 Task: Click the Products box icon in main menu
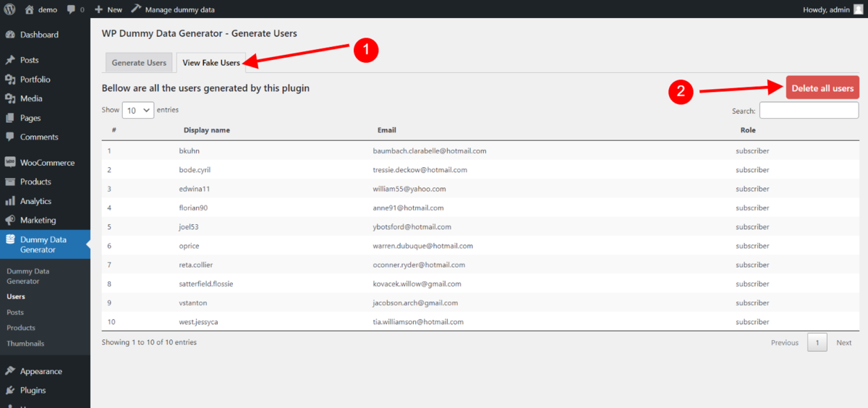(x=10, y=182)
